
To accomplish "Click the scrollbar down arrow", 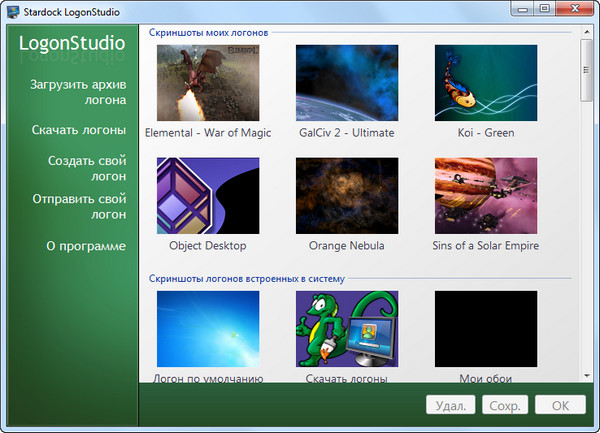I will pos(587,376).
